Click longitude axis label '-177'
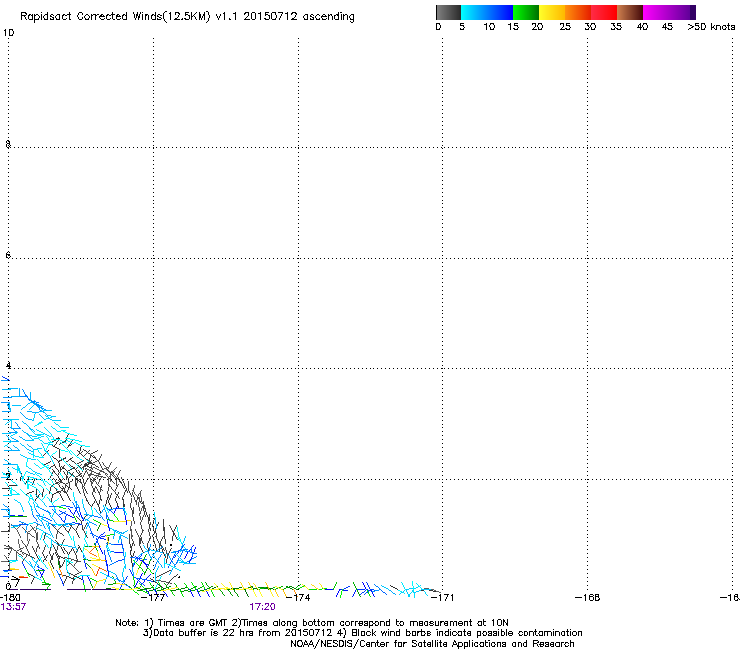740x650 pixels. (x=153, y=597)
